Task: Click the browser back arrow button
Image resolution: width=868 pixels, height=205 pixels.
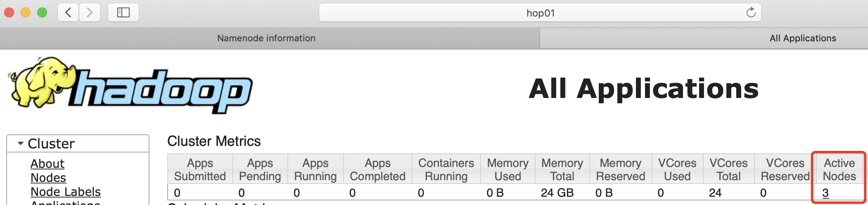Action: tap(68, 13)
